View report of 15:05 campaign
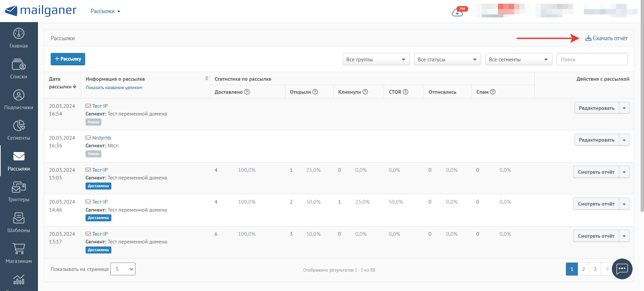 coord(596,172)
